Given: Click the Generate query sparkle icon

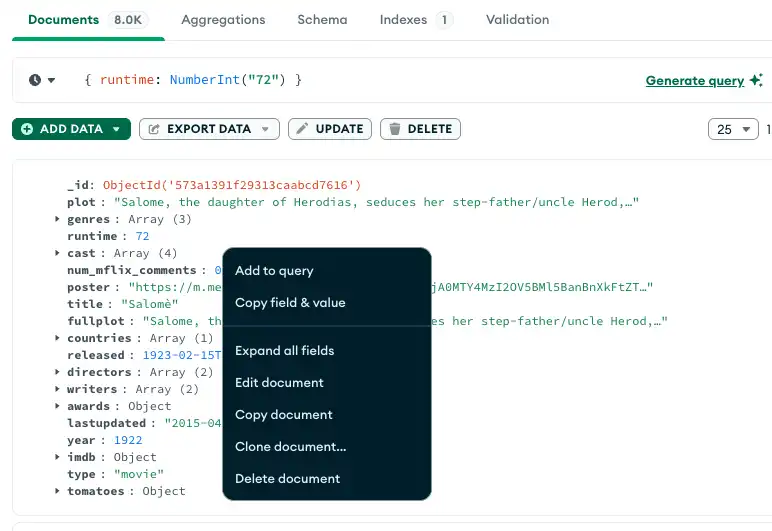Looking at the screenshot, I should click(755, 81).
